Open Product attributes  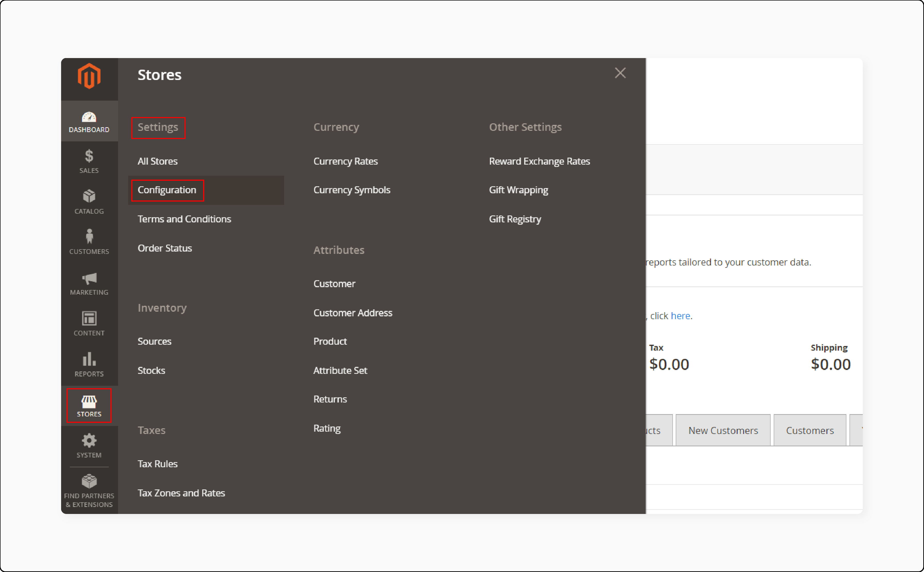tap(330, 341)
